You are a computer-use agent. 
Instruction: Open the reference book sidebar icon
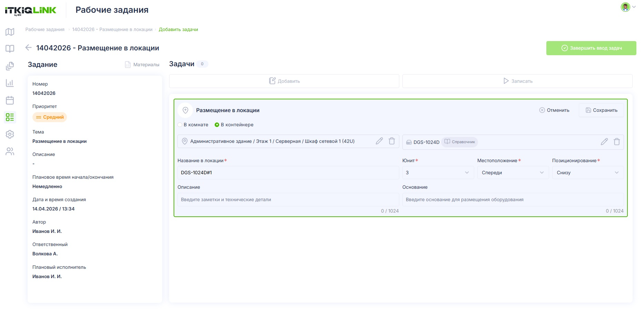point(10,49)
